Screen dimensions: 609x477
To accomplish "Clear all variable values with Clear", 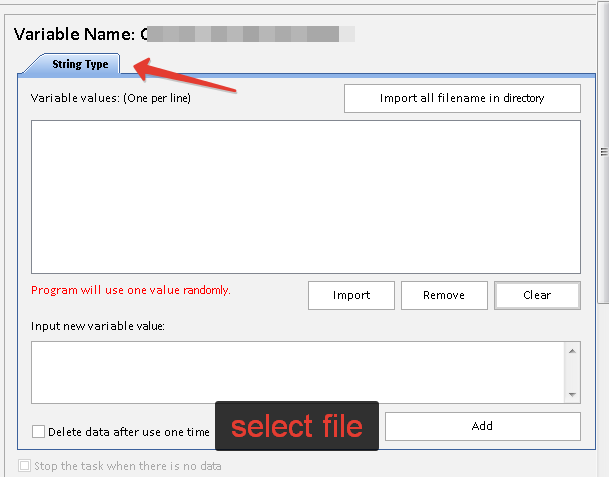I will 537,295.
